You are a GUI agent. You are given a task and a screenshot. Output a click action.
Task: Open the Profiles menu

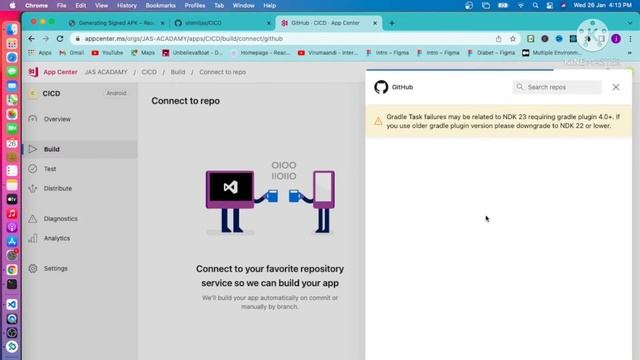(x=195, y=6)
